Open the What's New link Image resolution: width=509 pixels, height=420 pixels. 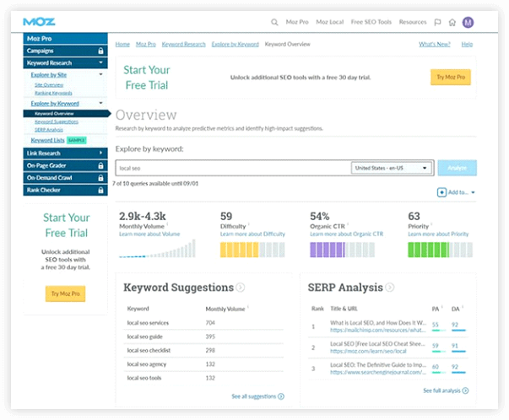(x=435, y=44)
